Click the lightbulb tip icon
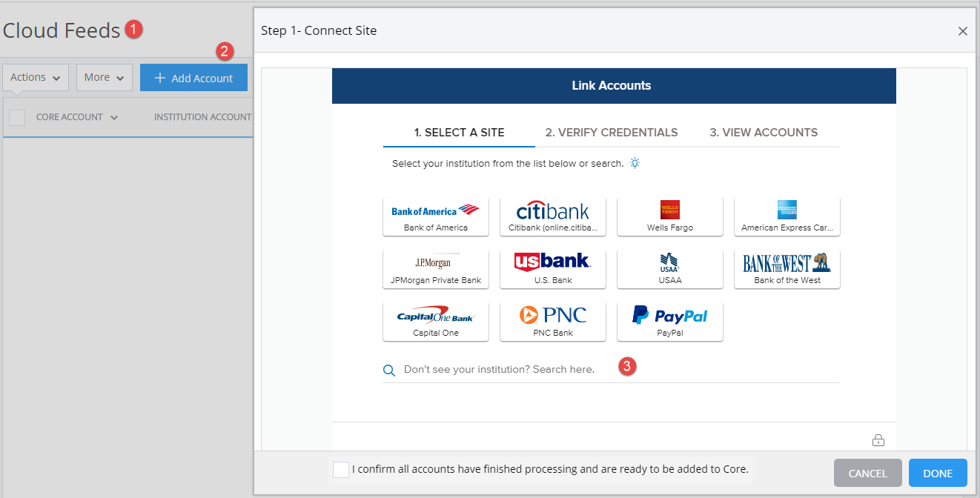Viewport: 980px width, 498px height. pos(635,163)
